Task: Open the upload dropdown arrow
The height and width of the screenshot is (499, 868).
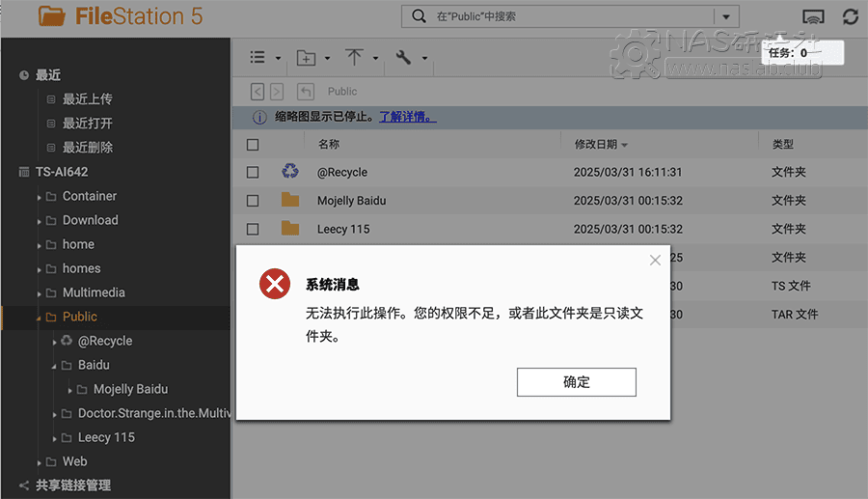Action: [375, 58]
